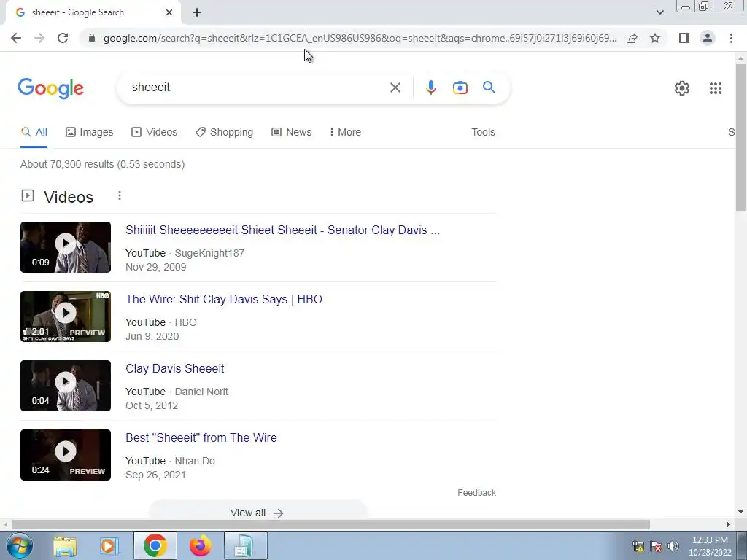Expand the tab search dropdown arrow
The height and width of the screenshot is (560, 747).
coord(659,12)
